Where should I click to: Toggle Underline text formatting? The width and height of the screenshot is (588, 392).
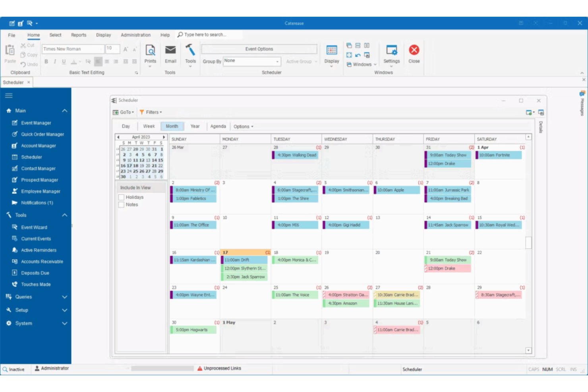coord(64,62)
